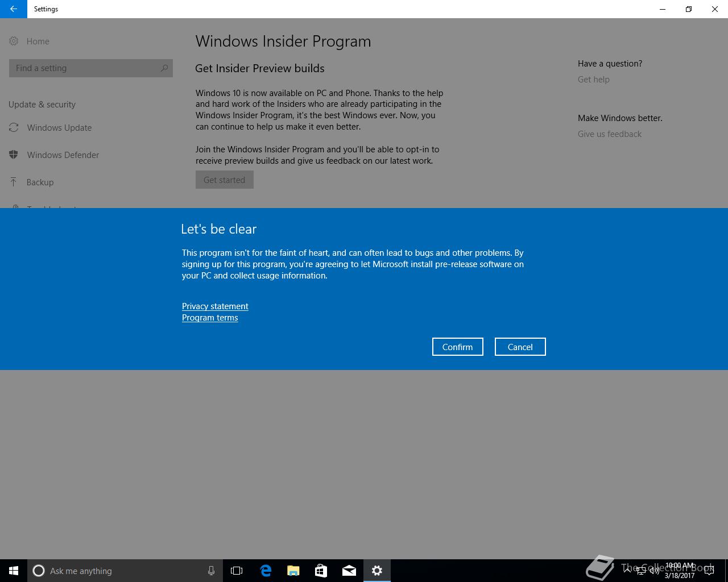Open Windows Update settings
The image size is (728, 582).
[x=59, y=127]
